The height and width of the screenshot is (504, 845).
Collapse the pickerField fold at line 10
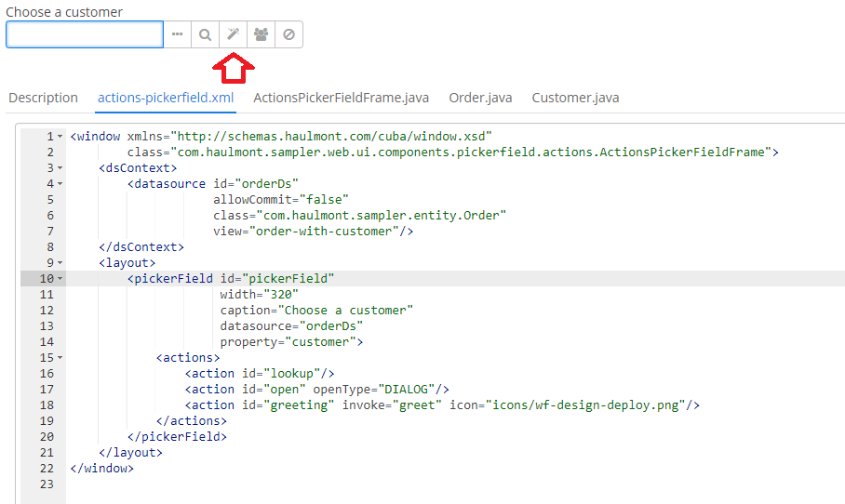point(60,279)
